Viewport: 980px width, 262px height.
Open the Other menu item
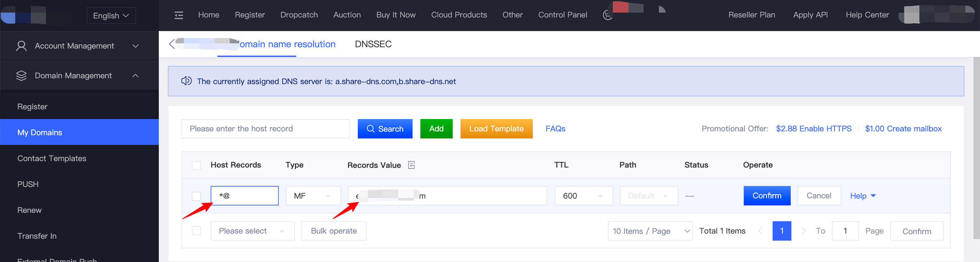click(x=512, y=15)
